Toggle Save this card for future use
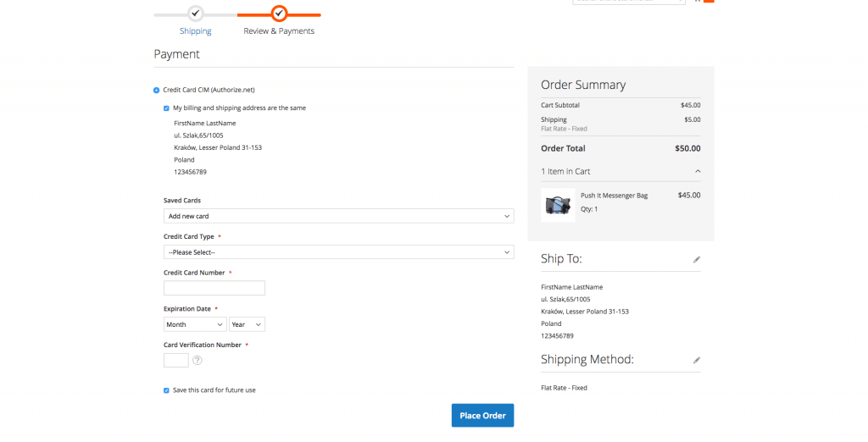 167,390
